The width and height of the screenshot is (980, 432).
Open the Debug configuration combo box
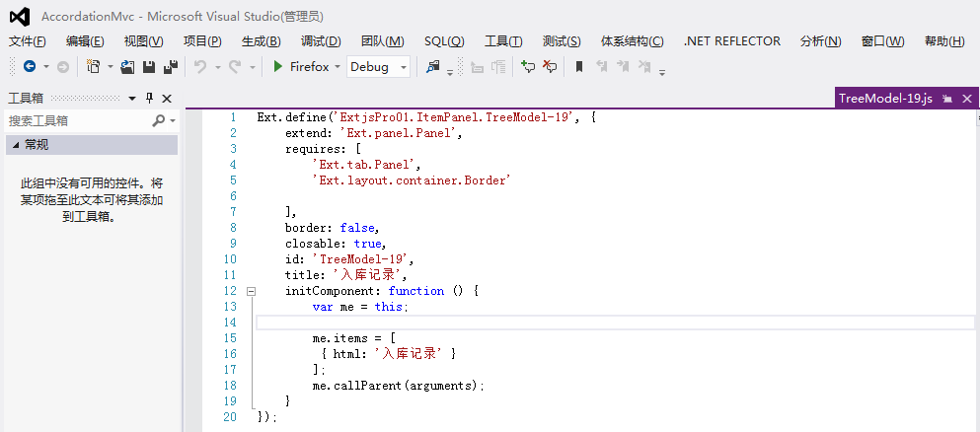(379, 67)
